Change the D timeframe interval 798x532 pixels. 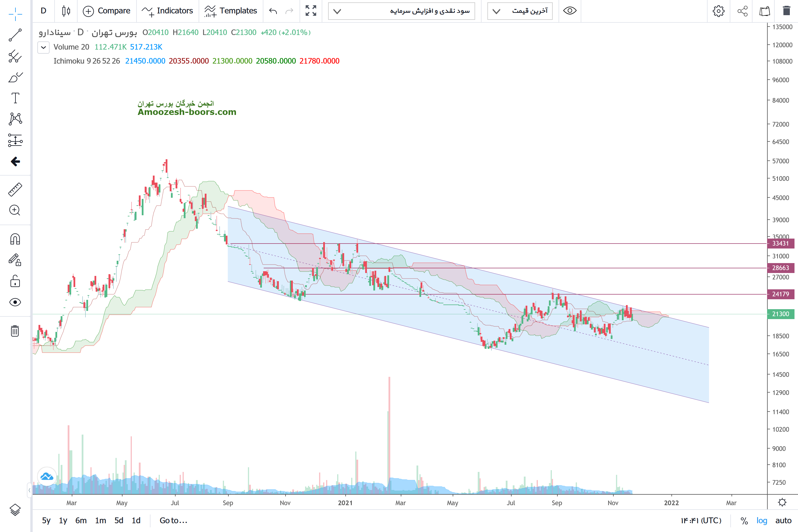(43, 11)
